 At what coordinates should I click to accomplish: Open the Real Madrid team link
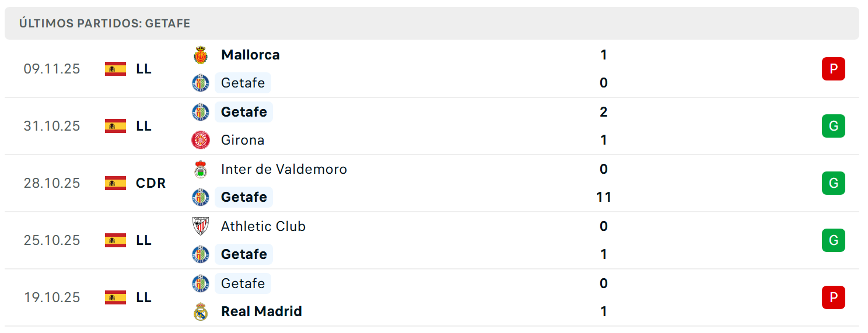tap(261, 311)
